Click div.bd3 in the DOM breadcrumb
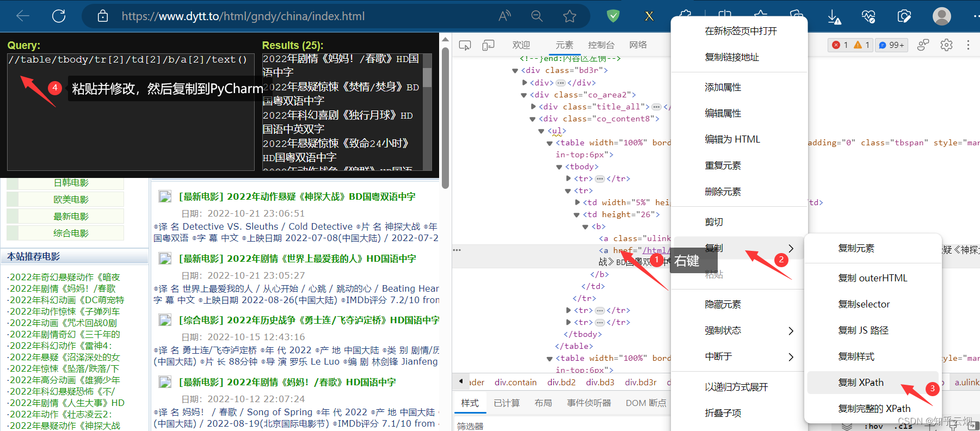 [x=600, y=382]
